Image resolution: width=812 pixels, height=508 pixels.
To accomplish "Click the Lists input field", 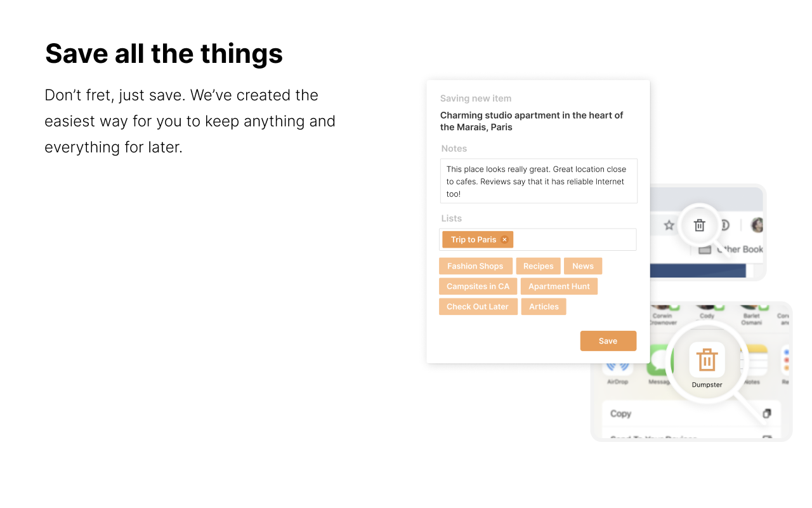I will coord(573,239).
